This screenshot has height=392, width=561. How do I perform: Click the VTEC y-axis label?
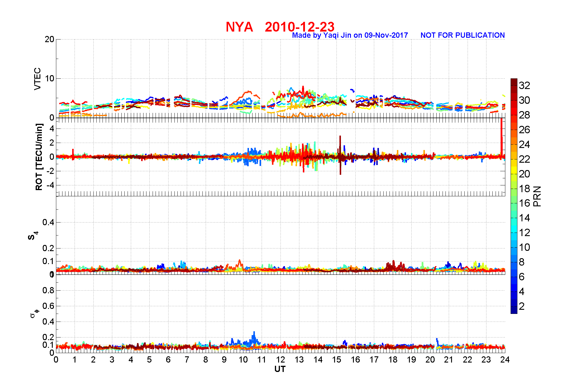[x=37, y=79]
